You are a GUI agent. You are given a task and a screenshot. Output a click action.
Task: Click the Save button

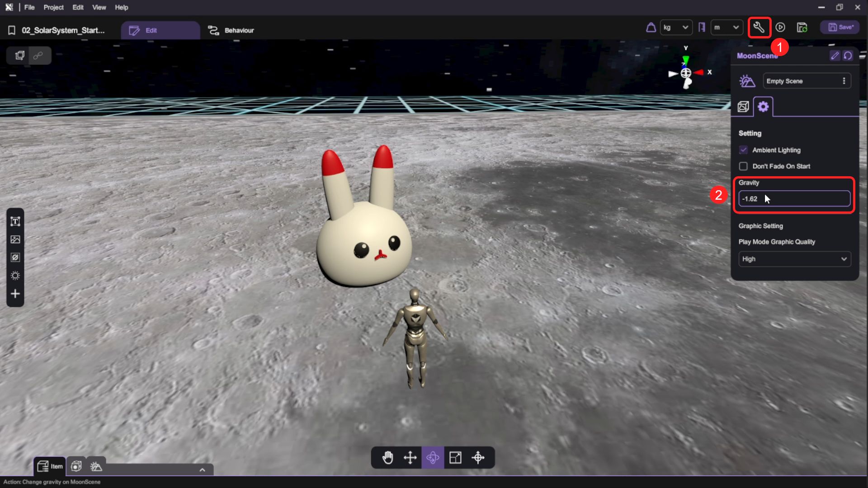point(840,28)
